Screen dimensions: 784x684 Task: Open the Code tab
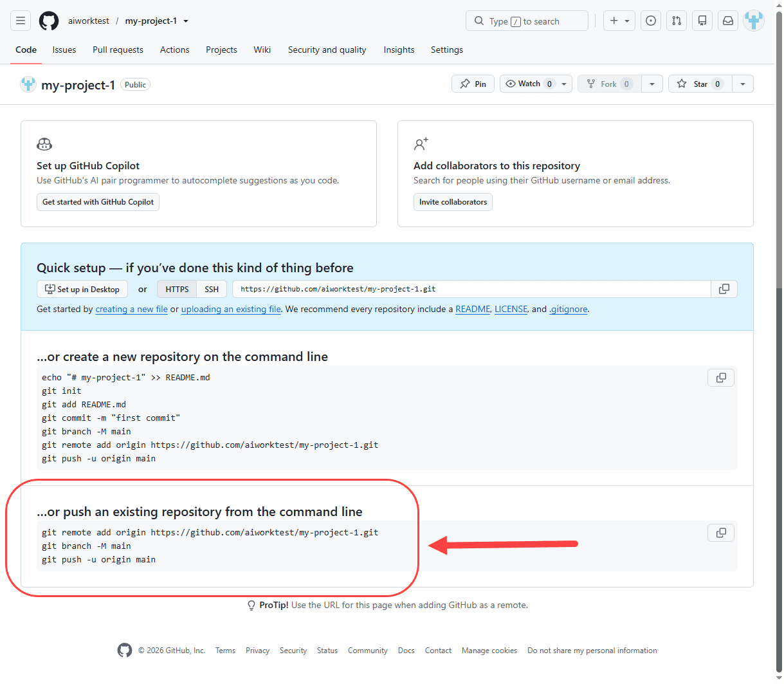pyautogui.click(x=26, y=50)
